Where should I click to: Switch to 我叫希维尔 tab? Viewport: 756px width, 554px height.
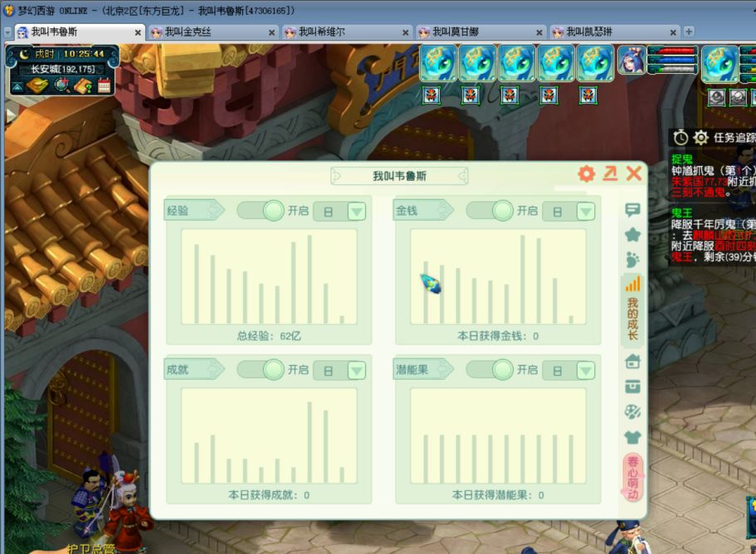tap(347, 32)
